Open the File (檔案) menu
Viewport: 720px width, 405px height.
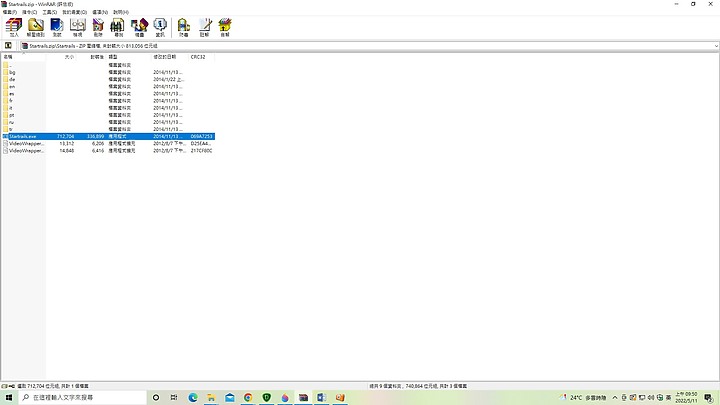(x=10, y=12)
